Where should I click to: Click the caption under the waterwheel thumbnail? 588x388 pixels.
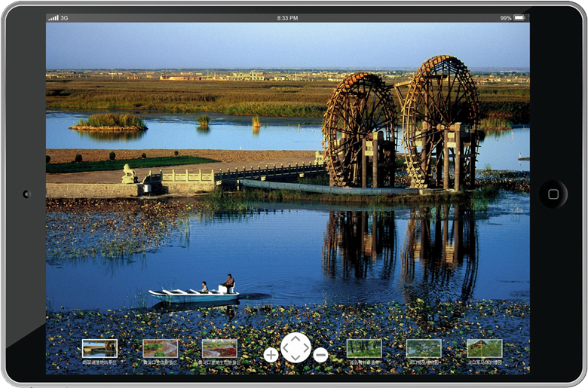100,362
